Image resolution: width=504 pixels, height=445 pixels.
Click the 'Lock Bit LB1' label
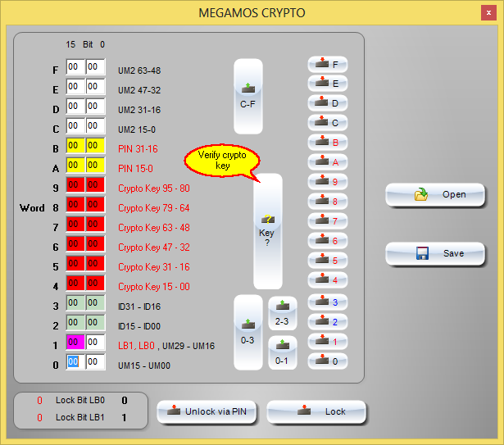(x=80, y=417)
